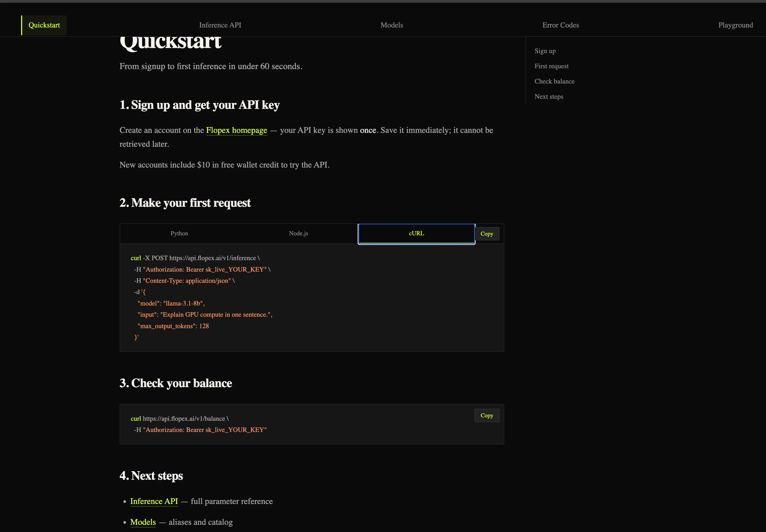
Task: Open Inference API link under Next steps
Action: tap(154, 501)
